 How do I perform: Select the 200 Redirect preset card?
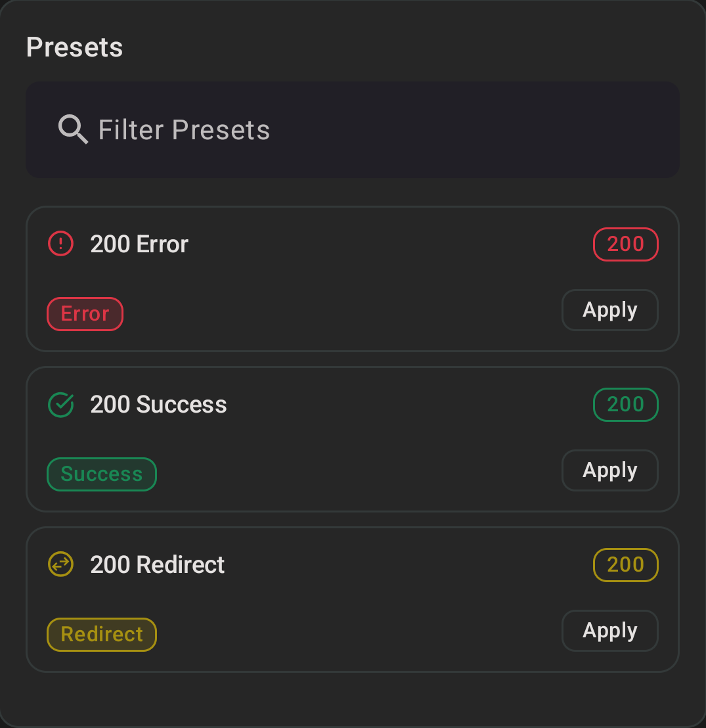pos(353,599)
